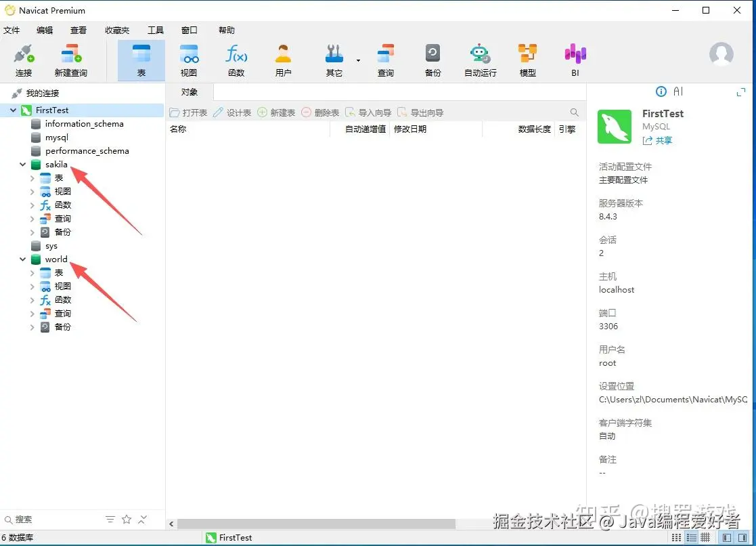Collapse the sakila database node
This screenshot has width=756, height=546.
point(22,164)
